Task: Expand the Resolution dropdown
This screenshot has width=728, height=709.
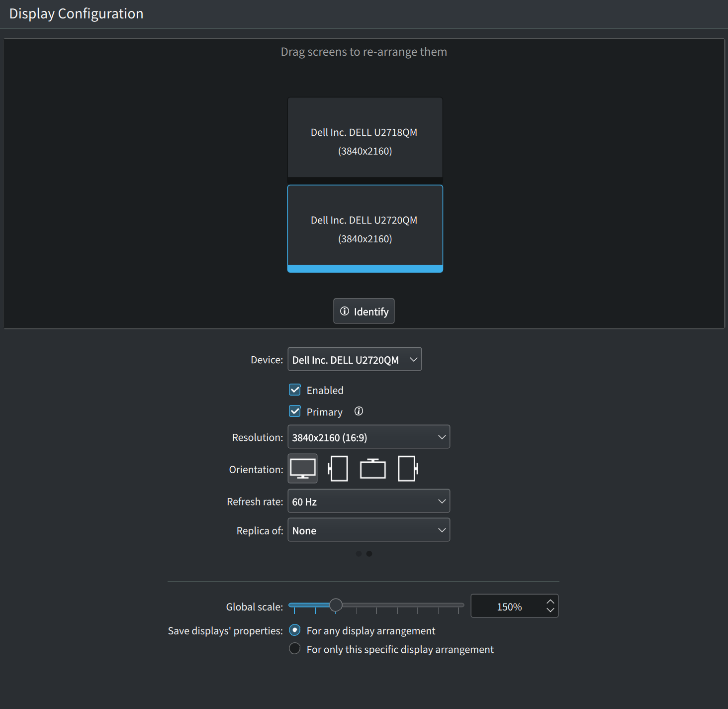Action: coord(368,437)
